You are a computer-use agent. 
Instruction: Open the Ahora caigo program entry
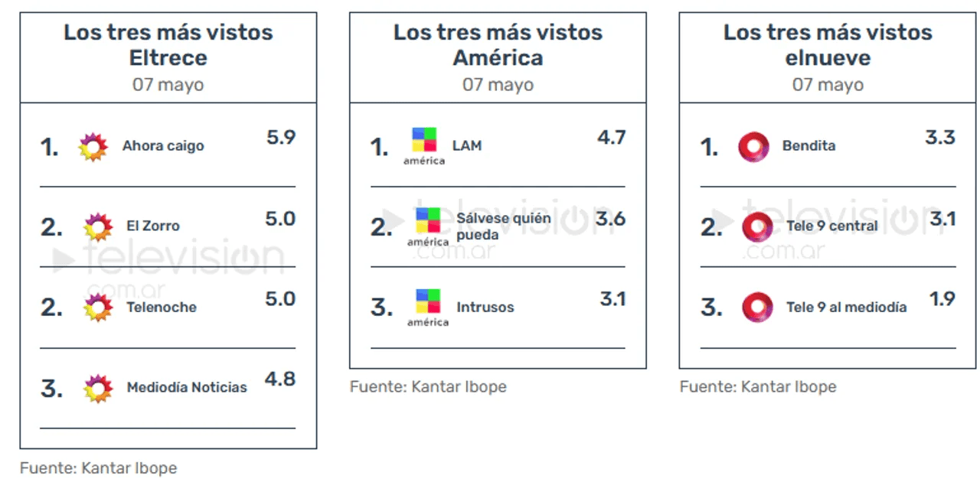[x=163, y=146]
